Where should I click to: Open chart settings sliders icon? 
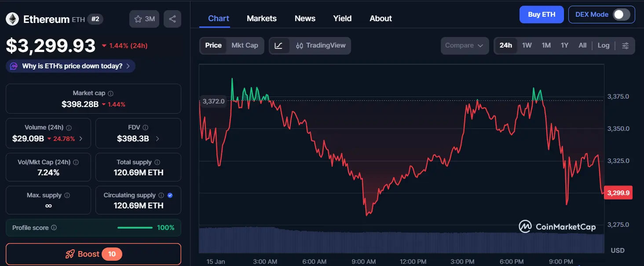pos(625,45)
